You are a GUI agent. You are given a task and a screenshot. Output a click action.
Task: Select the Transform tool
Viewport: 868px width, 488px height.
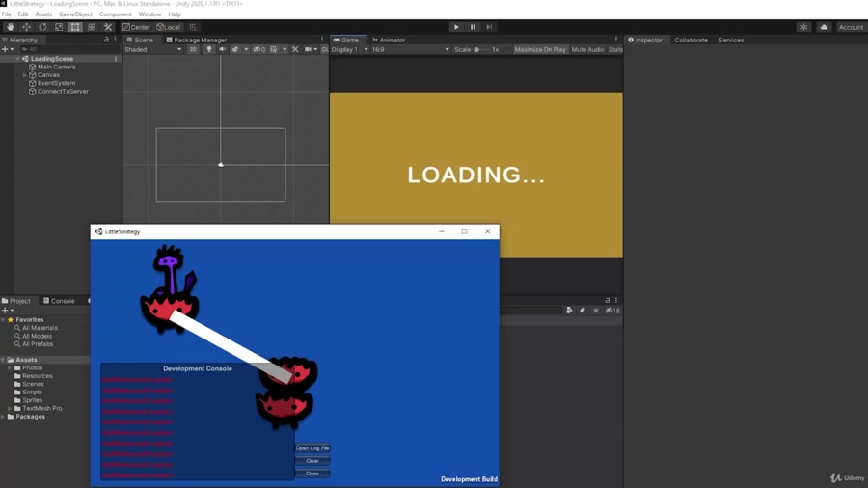point(92,27)
